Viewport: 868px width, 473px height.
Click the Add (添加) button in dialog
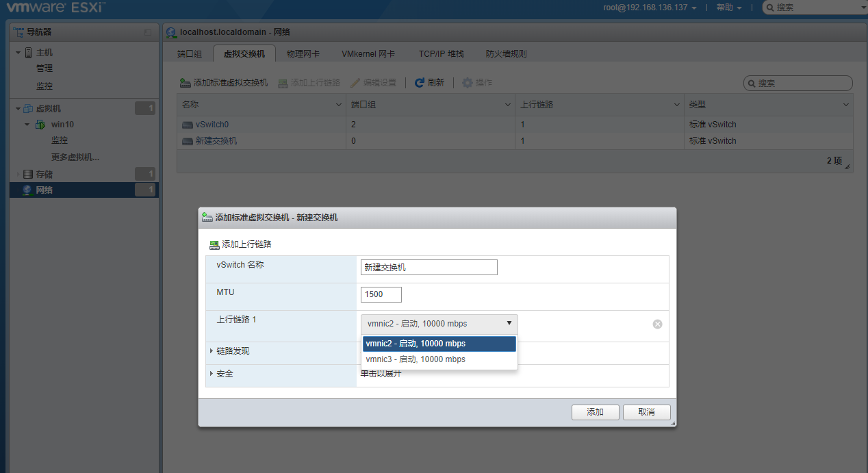coord(595,412)
